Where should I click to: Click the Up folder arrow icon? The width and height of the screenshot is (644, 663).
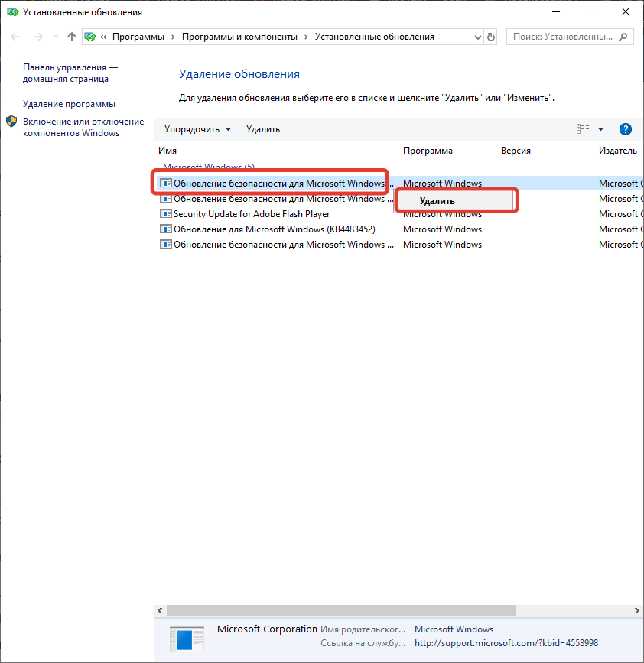tap(71, 37)
